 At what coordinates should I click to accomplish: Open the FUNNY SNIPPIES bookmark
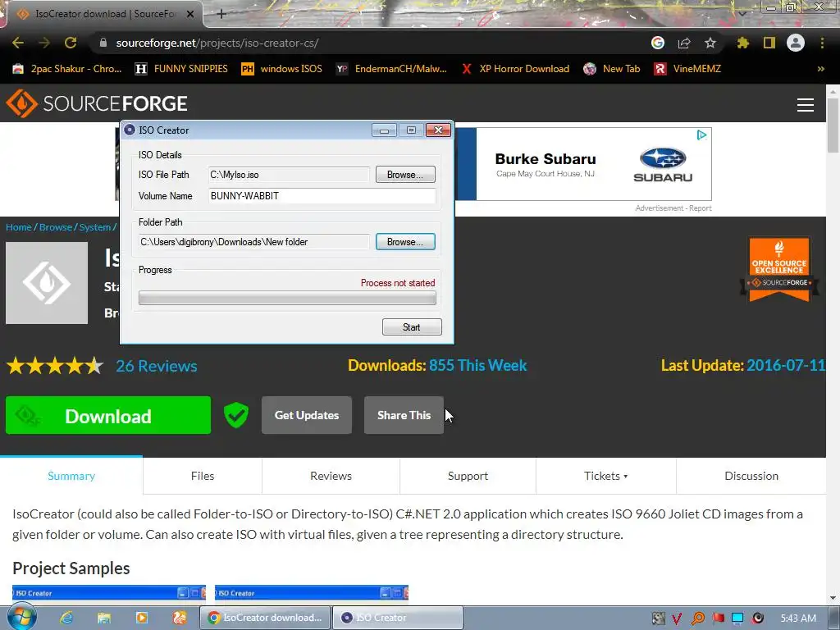click(x=181, y=69)
